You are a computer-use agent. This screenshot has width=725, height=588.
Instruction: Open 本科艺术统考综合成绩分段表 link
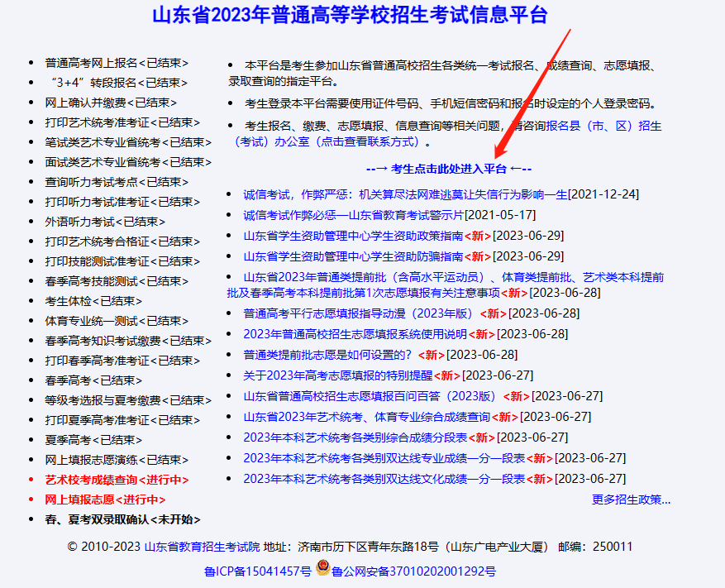click(x=356, y=437)
